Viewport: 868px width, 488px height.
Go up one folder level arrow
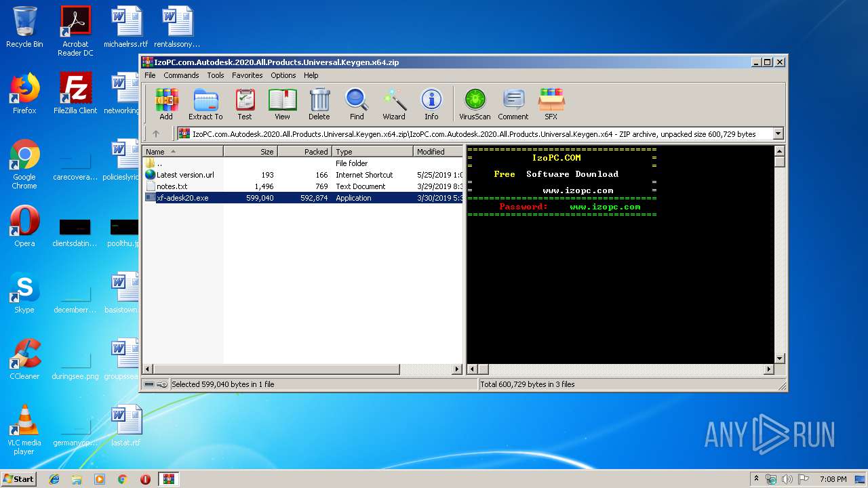point(156,134)
